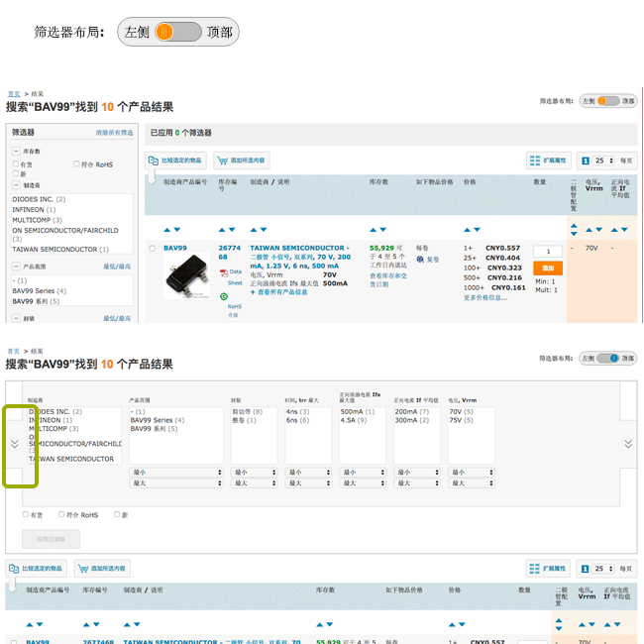Sort 价格 ascending in left-filter view
The height and width of the screenshot is (644, 644).
tap(467, 230)
